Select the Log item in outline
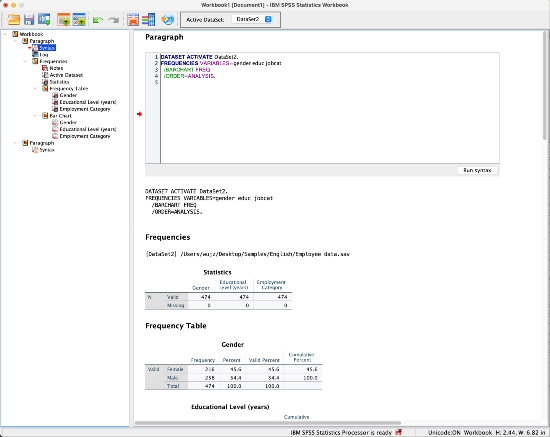 (x=40, y=54)
